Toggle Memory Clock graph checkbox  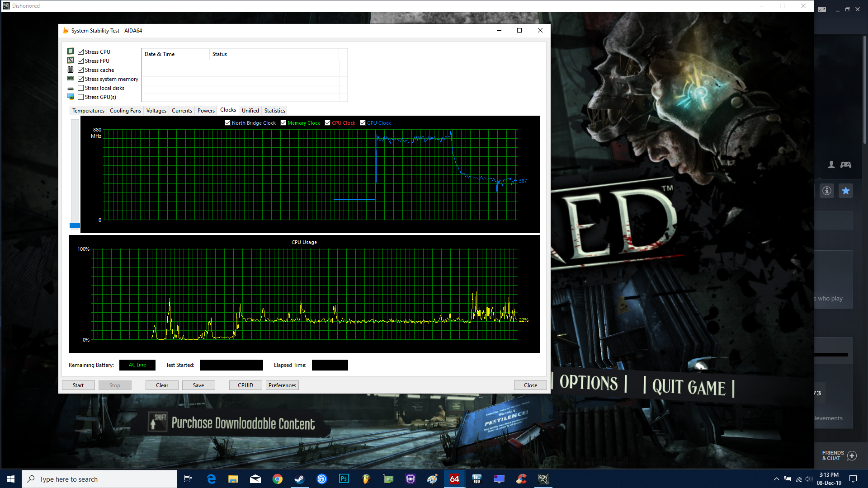pos(283,123)
